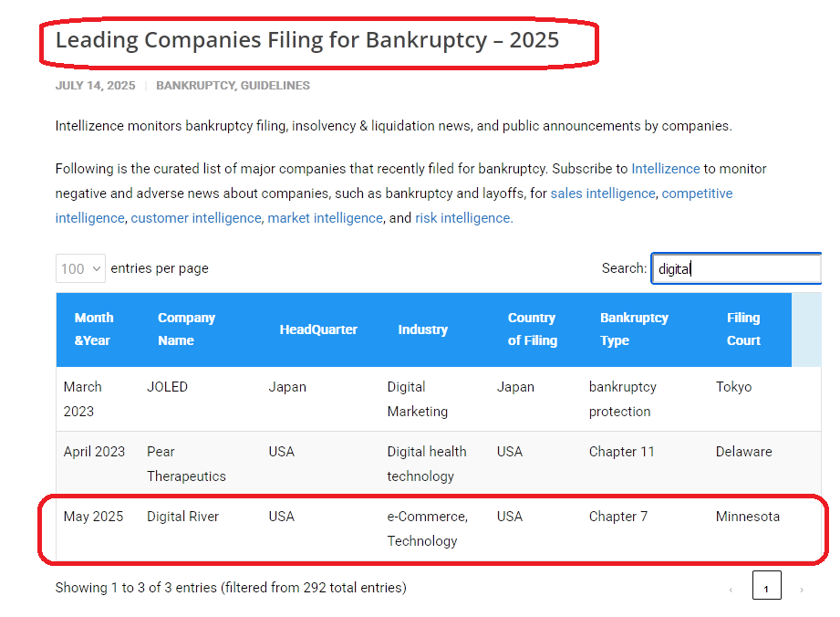Open the GUIDELINES category tag
Screen dimensions: 840x617
click(275, 86)
